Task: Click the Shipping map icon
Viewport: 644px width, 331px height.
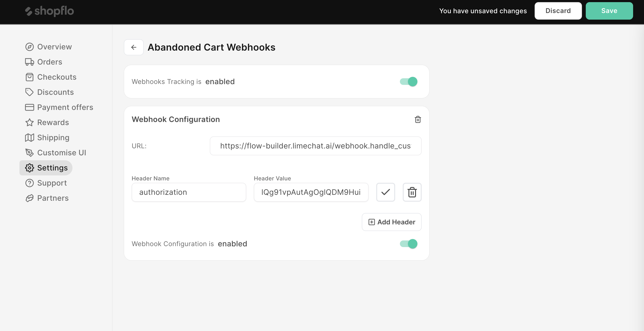Action: tap(30, 138)
